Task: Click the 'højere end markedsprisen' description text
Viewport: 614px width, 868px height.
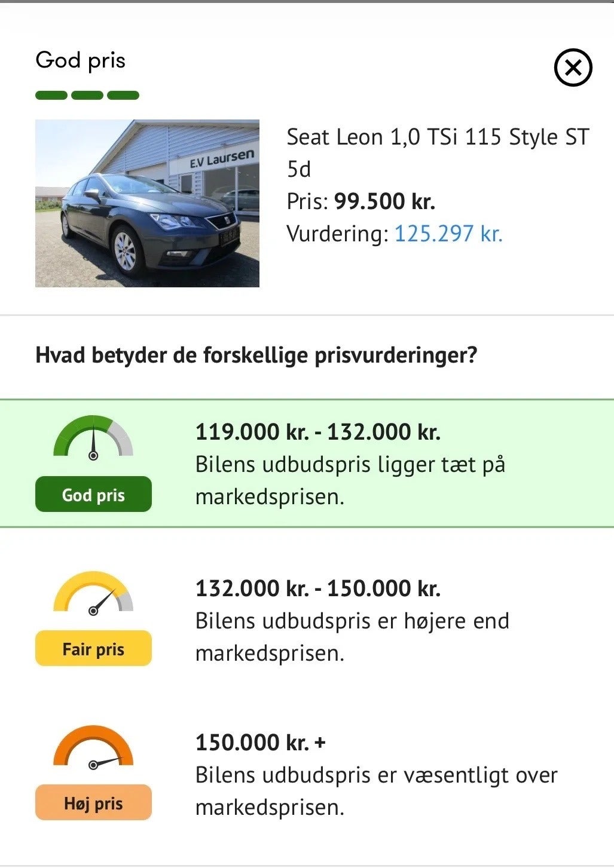Action: pos(352,637)
